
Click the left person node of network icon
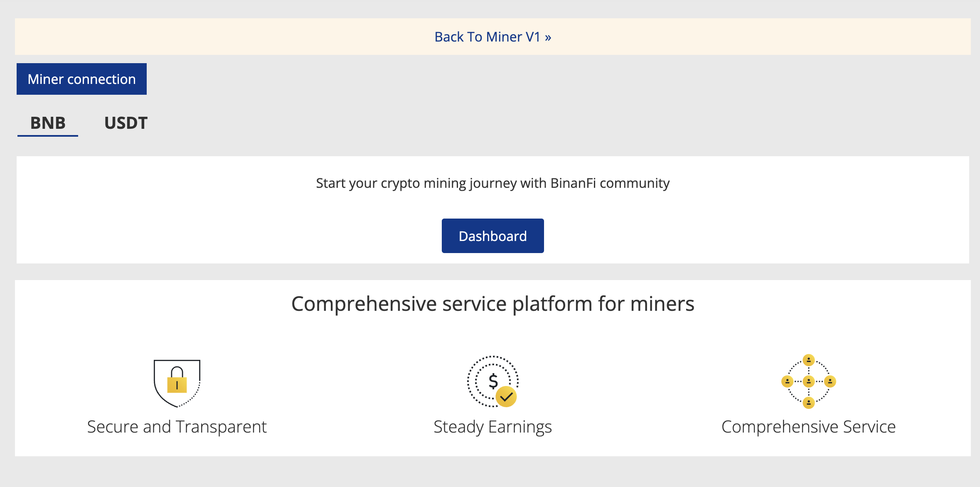[787, 381]
